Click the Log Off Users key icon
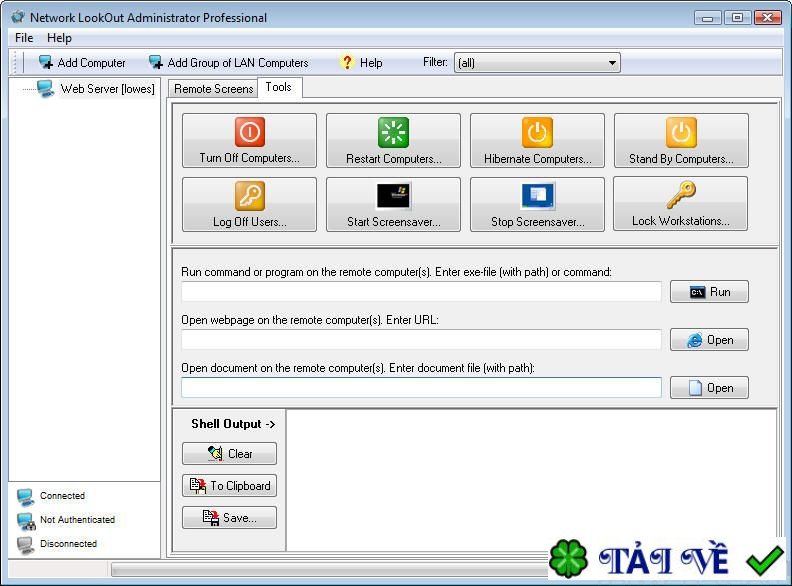Image resolution: width=792 pixels, height=586 pixels. pyautogui.click(x=250, y=196)
